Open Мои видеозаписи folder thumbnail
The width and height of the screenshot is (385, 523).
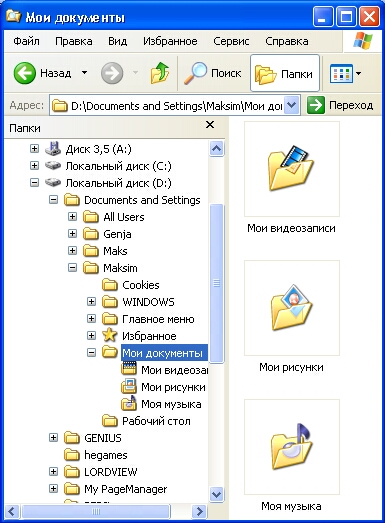coord(292,169)
